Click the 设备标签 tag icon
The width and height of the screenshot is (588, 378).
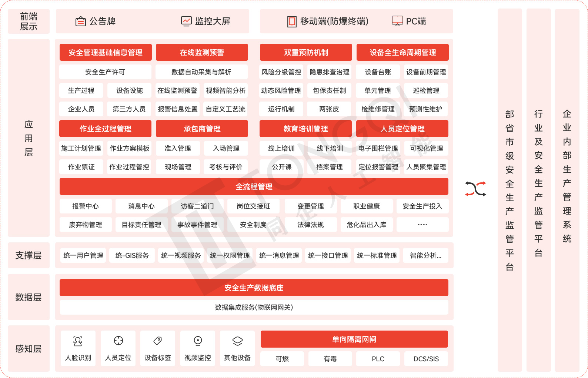(x=158, y=341)
